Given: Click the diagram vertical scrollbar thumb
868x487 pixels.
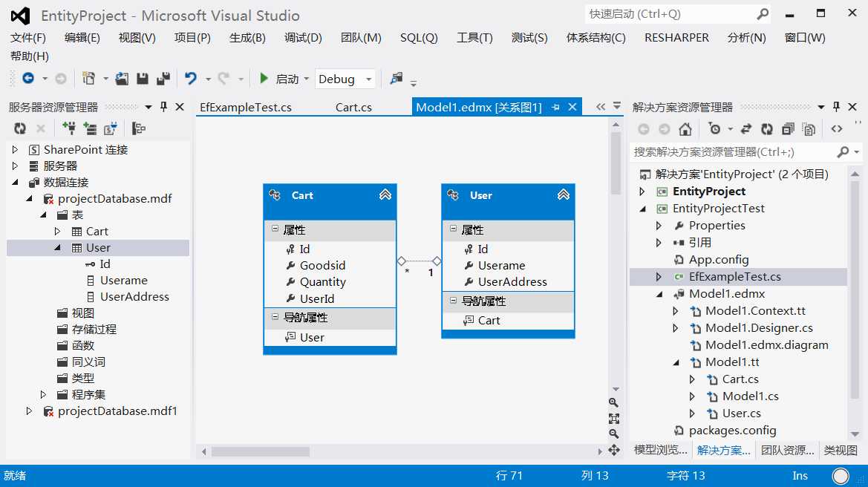Looking at the screenshot, I should pos(616,163).
